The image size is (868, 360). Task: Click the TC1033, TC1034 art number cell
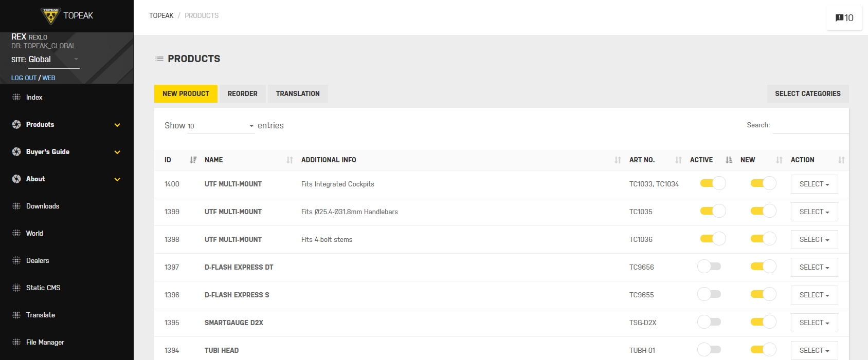pos(654,184)
